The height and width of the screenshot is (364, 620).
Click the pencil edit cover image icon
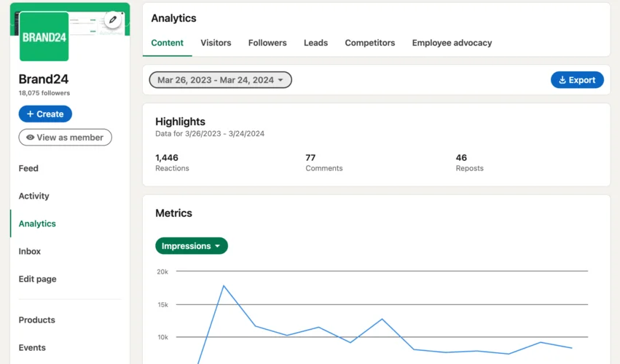(x=112, y=20)
